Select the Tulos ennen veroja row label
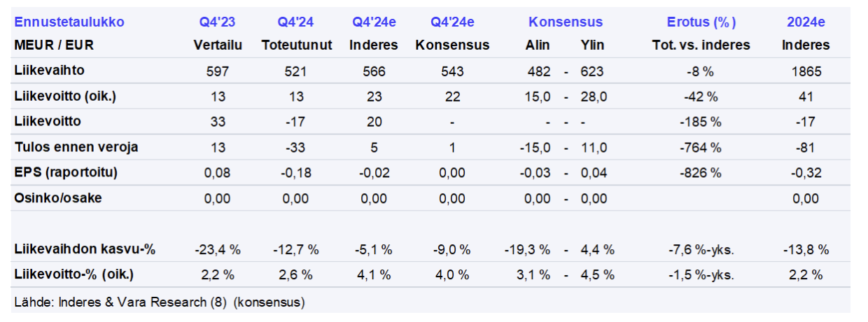 [x=76, y=147]
